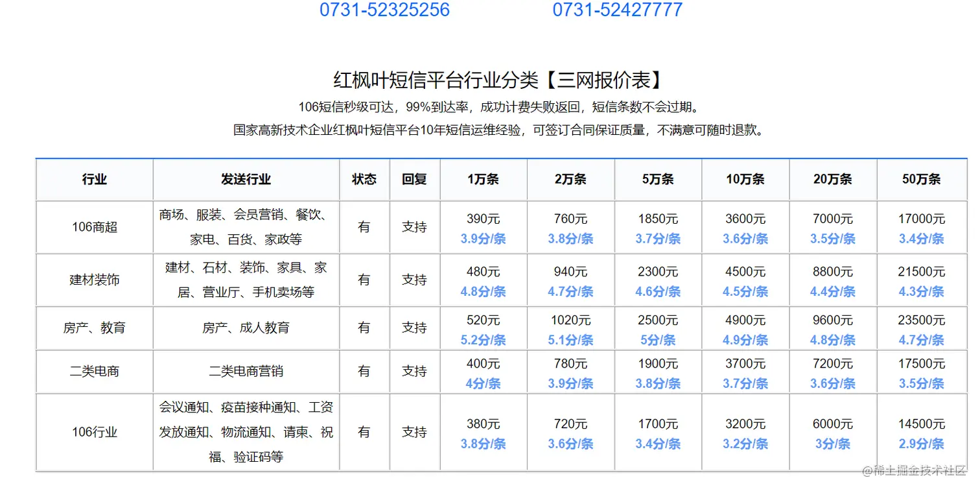
Task: Click the 4900元 price
Action: click(745, 320)
